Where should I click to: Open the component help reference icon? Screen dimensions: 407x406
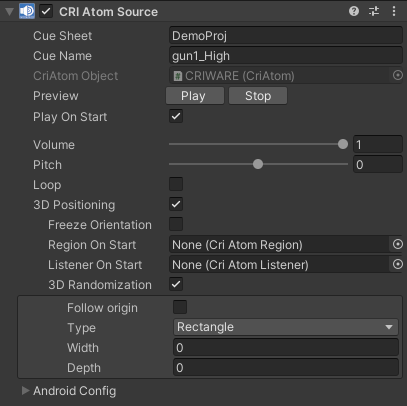pos(354,11)
